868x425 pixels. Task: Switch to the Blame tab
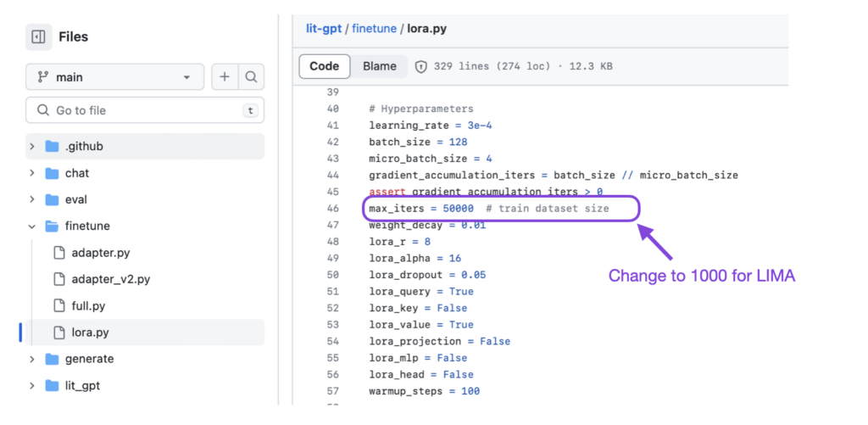380,66
